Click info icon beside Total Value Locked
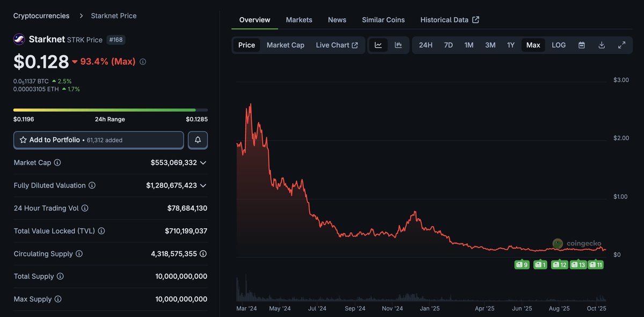Image resolution: width=644 pixels, height=317 pixels. (x=101, y=231)
